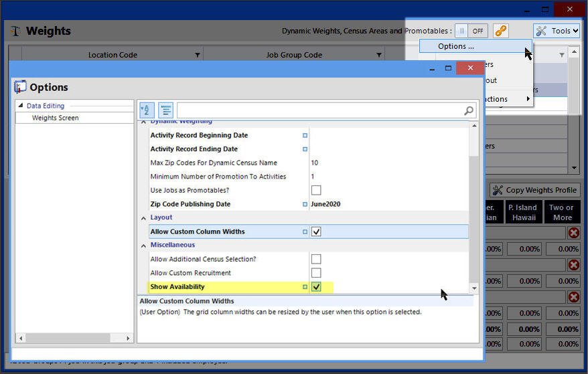Enable Allow Additional Census Selection checkbox

click(x=316, y=259)
